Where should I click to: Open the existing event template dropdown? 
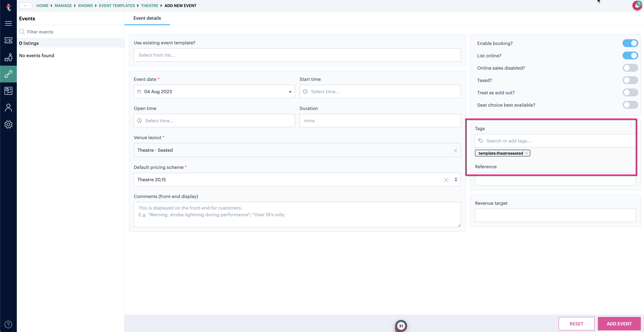pyautogui.click(x=297, y=55)
